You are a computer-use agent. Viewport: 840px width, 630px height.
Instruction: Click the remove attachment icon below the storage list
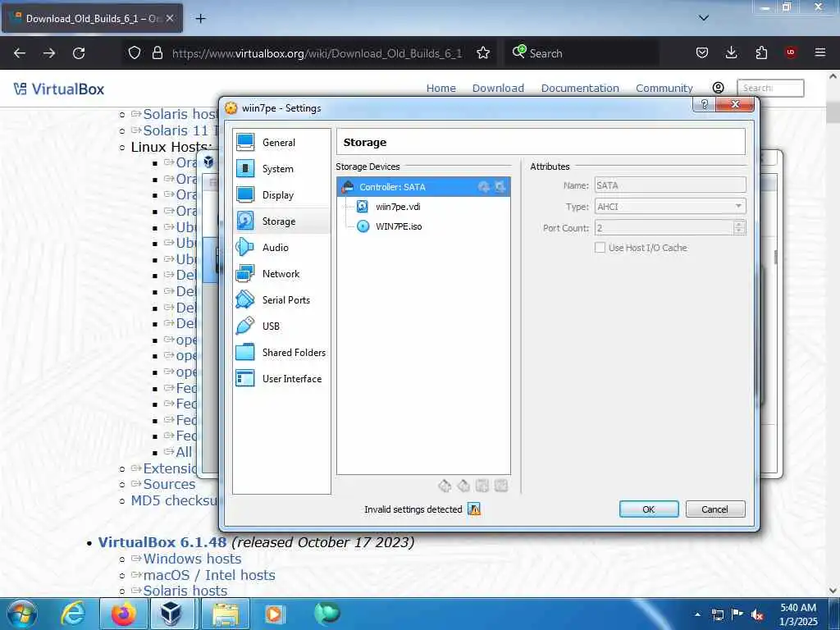tap(501, 486)
